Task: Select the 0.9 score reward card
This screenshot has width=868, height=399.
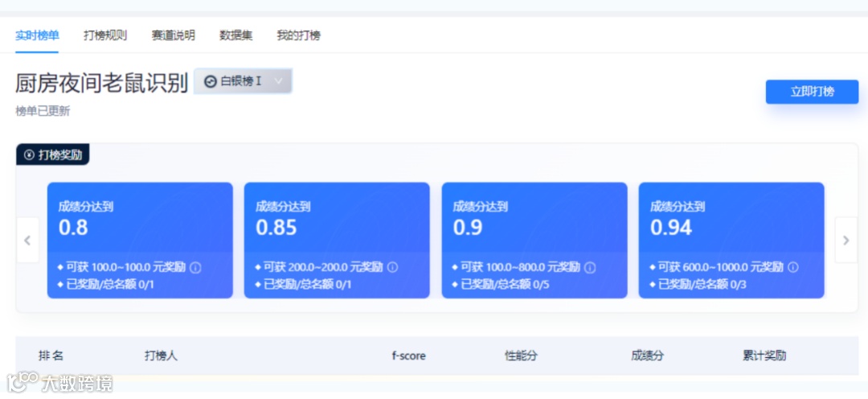Action: click(534, 241)
